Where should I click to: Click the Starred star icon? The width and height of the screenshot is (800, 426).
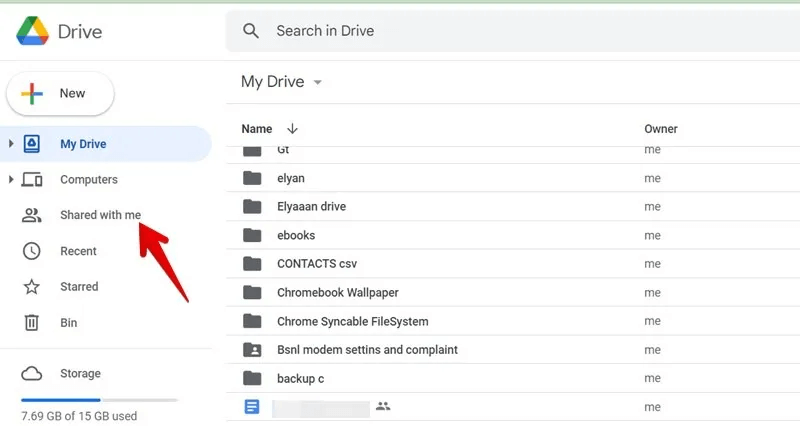(32, 287)
